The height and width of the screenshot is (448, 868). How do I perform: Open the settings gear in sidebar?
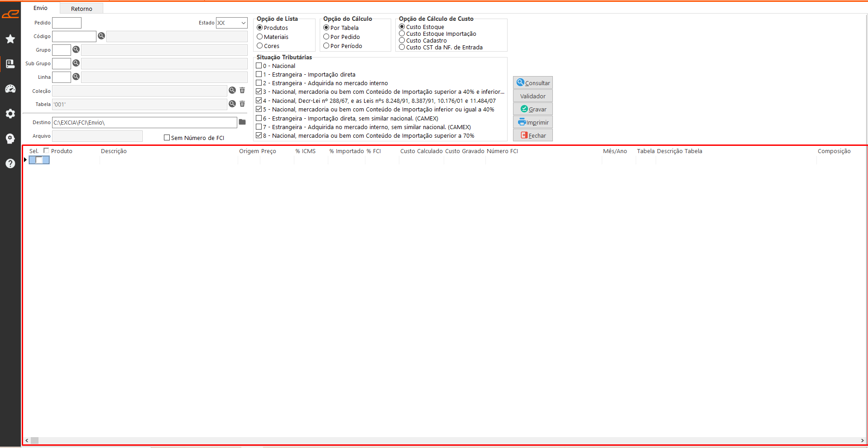click(x=10, y=114)
